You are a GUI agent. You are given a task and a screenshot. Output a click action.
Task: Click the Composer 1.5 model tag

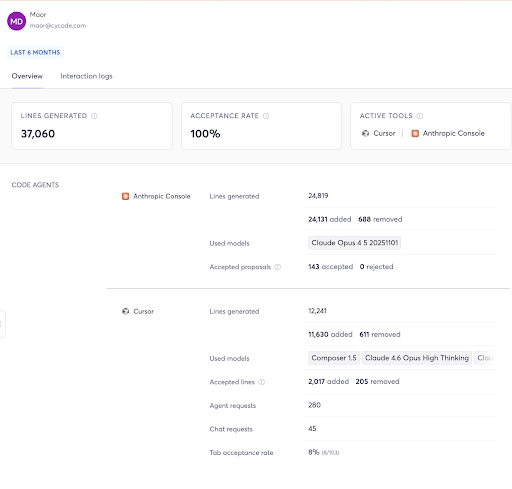[x=334, y=358]
